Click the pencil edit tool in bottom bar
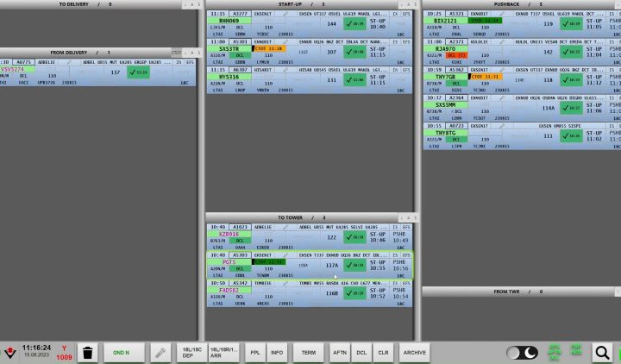This screenshot has height=364, width=621. (x=159, y=352)
